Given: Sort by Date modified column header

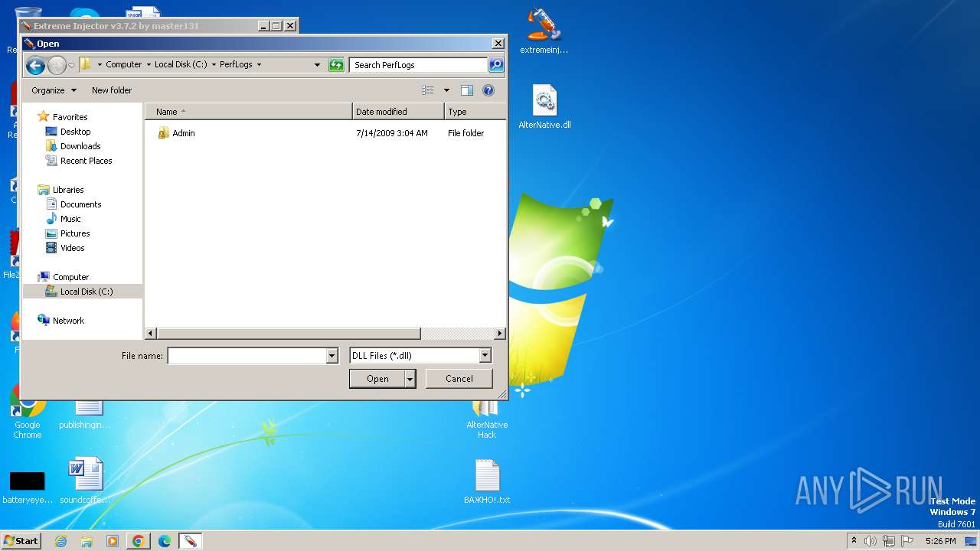Looking at the screenshot, I should click(399, 112).
